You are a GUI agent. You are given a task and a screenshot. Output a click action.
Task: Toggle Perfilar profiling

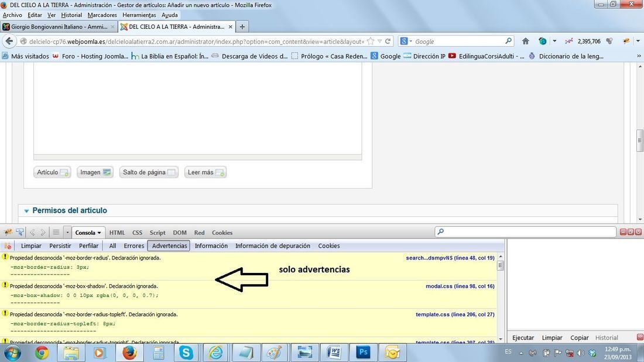pos(89,245)
